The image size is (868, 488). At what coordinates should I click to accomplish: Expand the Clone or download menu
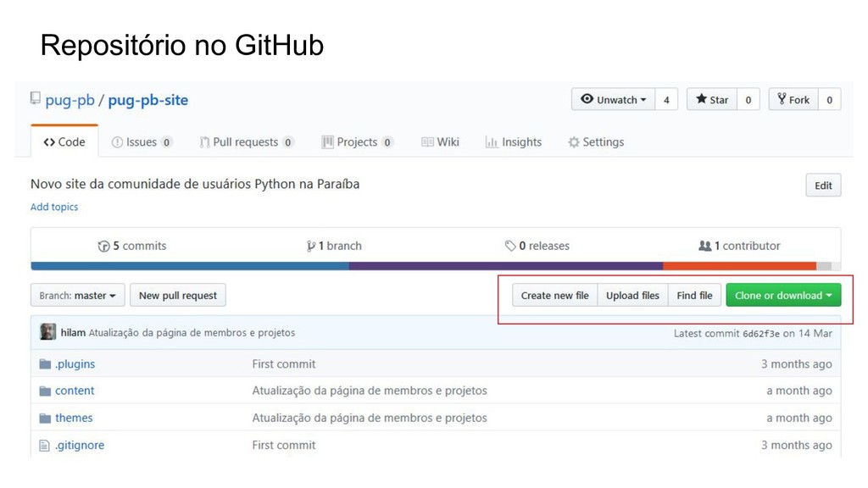[783, 296]
